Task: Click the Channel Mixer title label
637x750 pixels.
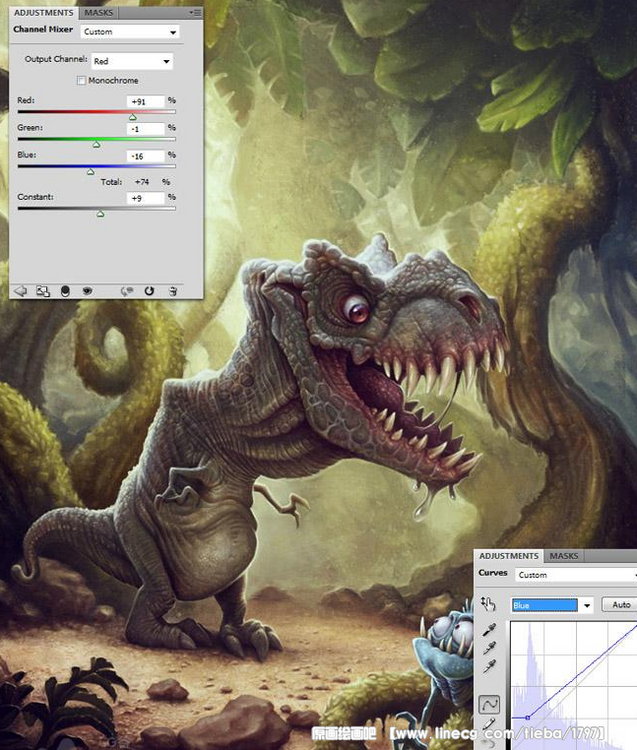Action: tap(43, 29)
